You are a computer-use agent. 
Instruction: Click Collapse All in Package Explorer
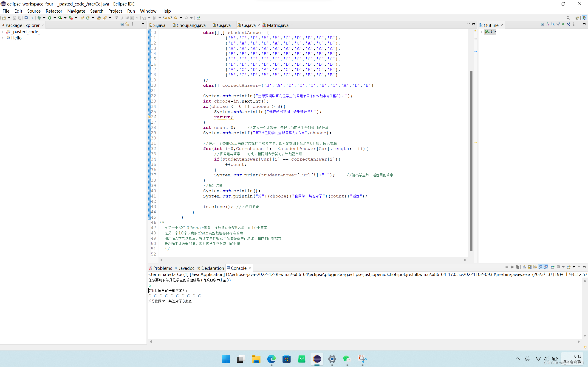[x=122, y=24]
